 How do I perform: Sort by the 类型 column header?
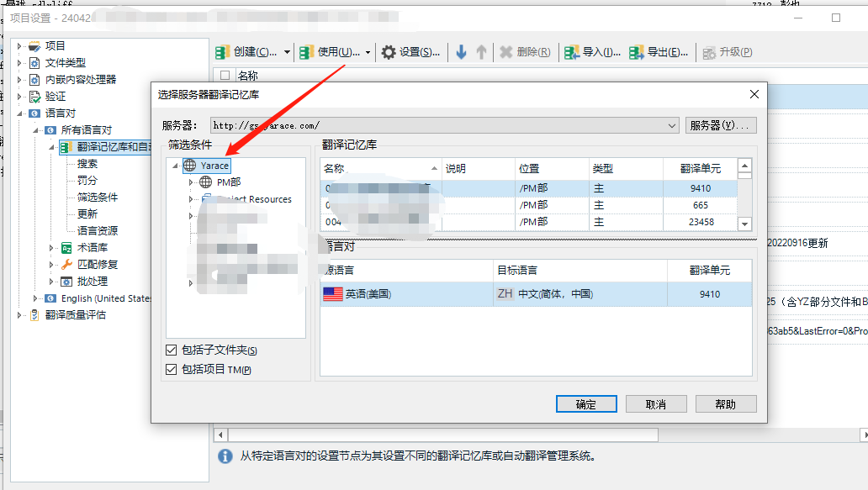pyautogui.click(x=626, y=169)
